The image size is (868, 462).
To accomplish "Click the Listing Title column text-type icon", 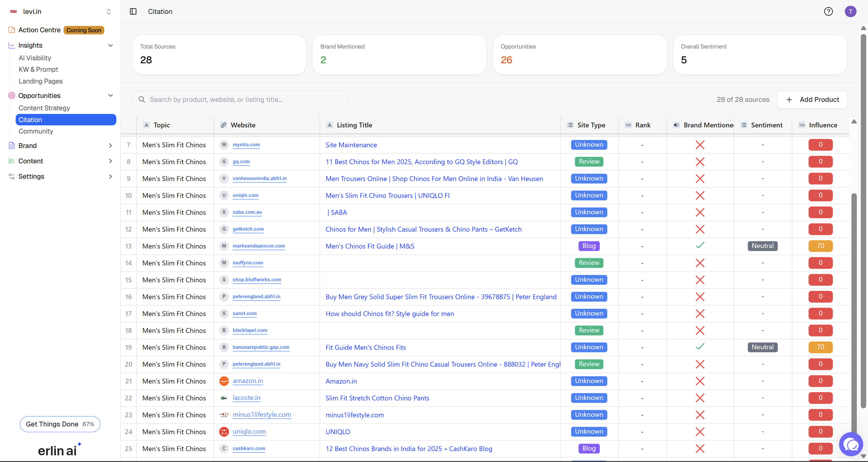I will coord(329,125).
